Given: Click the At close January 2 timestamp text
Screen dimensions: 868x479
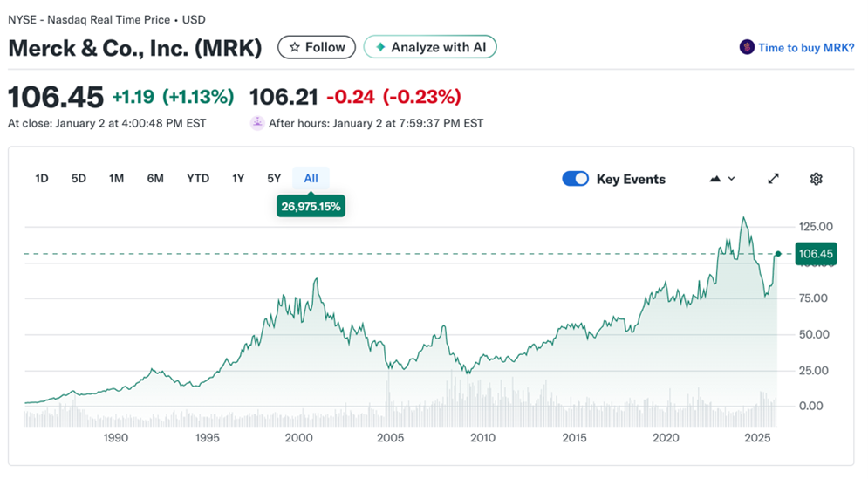Looking at the screenshot, I should [x=106, y=124].
